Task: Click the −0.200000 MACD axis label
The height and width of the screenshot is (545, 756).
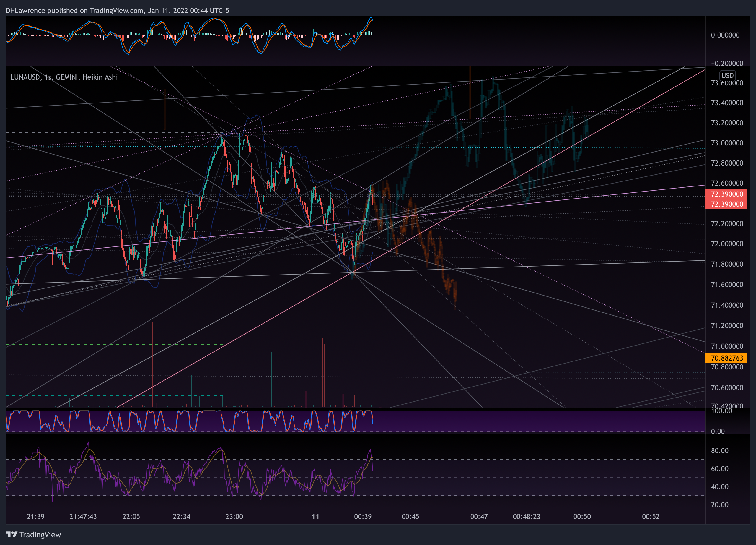Action: point(727,63)
